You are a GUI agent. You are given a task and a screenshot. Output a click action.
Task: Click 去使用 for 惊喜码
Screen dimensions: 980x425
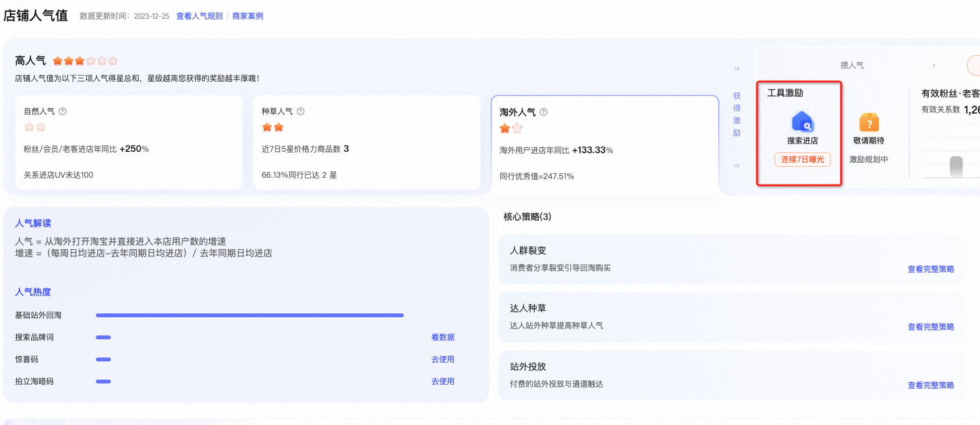click(443, 359)
